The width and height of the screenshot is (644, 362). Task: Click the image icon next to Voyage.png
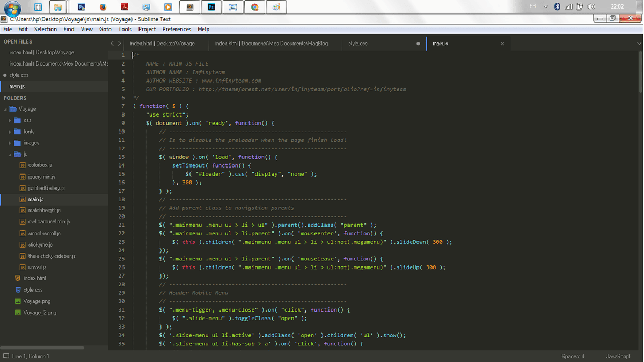click(18, 301)
